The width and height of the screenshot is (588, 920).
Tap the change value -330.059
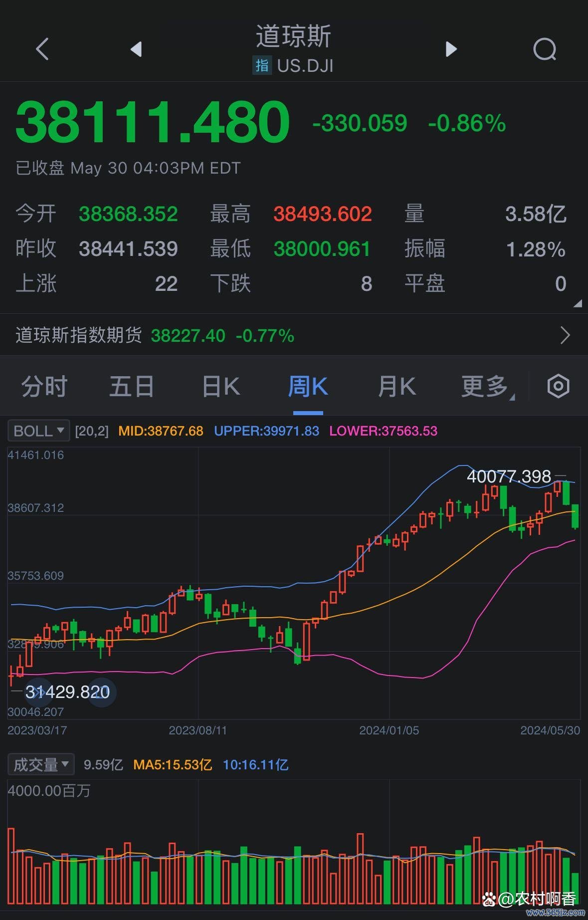[x=360, y=123]
